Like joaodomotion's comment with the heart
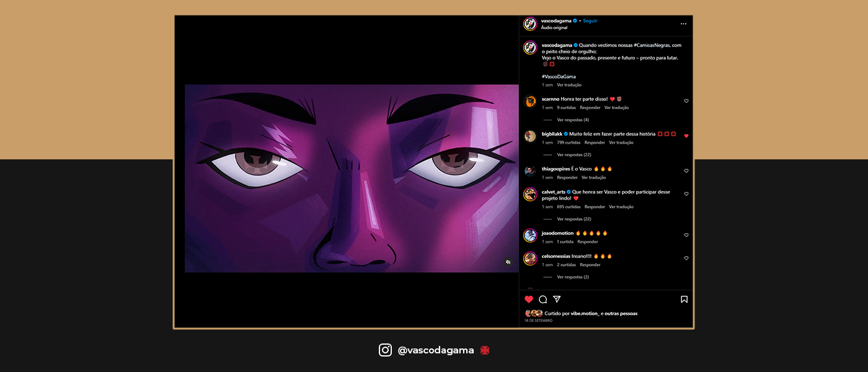 (686, 235)
